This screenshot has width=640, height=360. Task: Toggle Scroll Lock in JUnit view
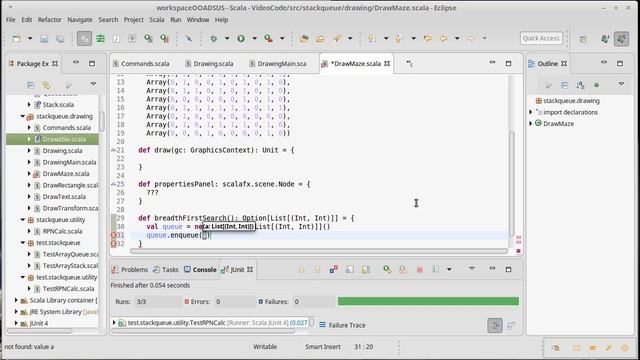(x=350, y=269)
